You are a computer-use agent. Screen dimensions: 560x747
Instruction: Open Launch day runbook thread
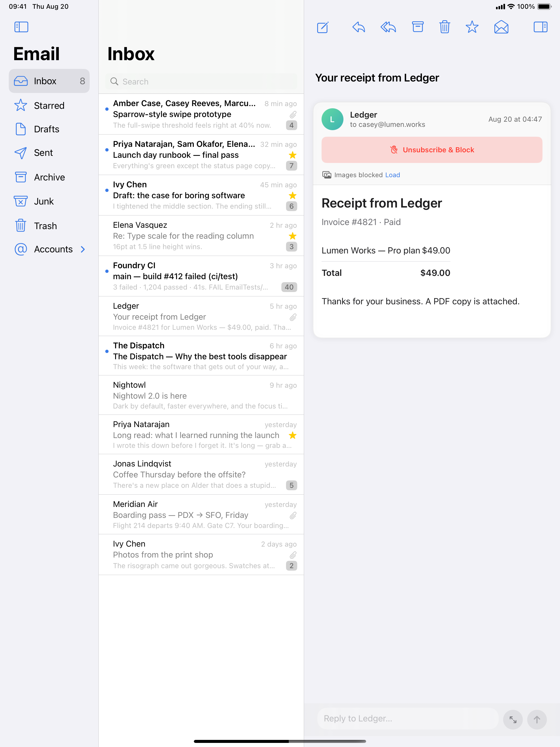201,155
